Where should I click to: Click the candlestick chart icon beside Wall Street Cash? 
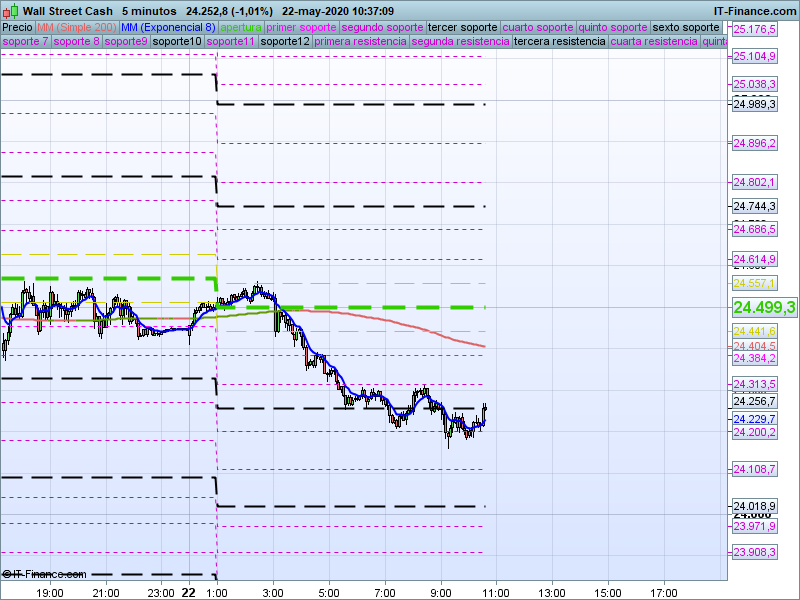tap(11, 11)
